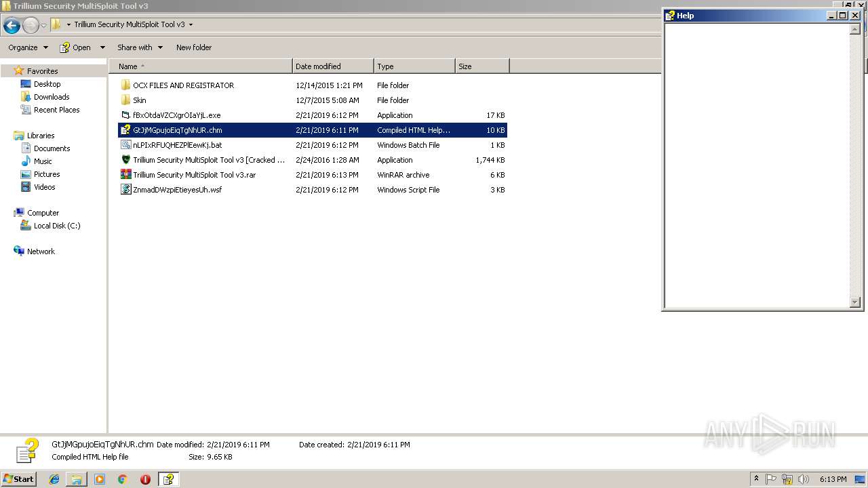Click the 12/14/2015 1:21 PM date cell
This screenshot has width=868, height=488.
point(329,85)
